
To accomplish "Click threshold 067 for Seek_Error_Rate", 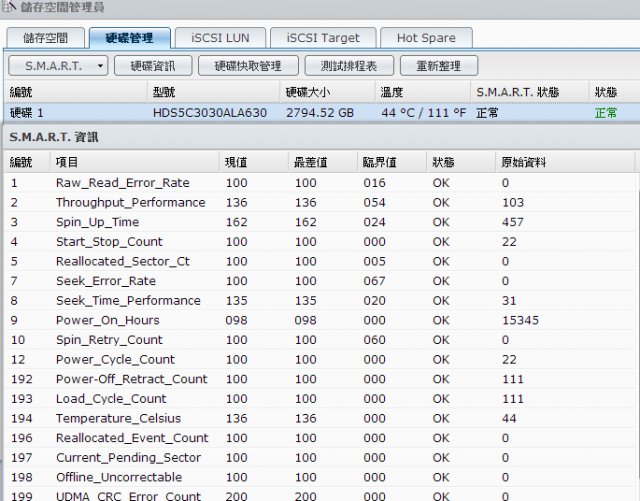I will tap(374, 281).
